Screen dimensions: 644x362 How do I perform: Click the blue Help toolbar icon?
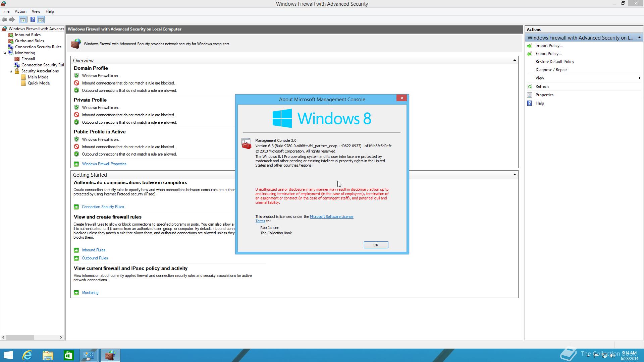33,20
